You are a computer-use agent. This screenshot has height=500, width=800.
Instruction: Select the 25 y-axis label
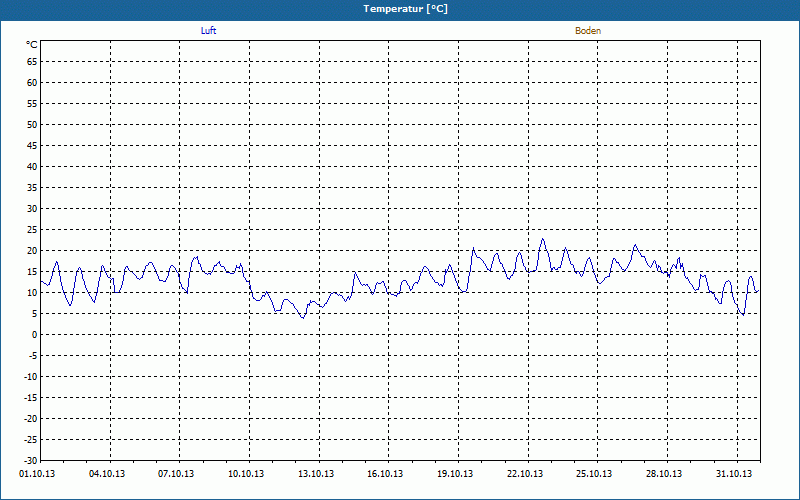[x=32, y=230]
